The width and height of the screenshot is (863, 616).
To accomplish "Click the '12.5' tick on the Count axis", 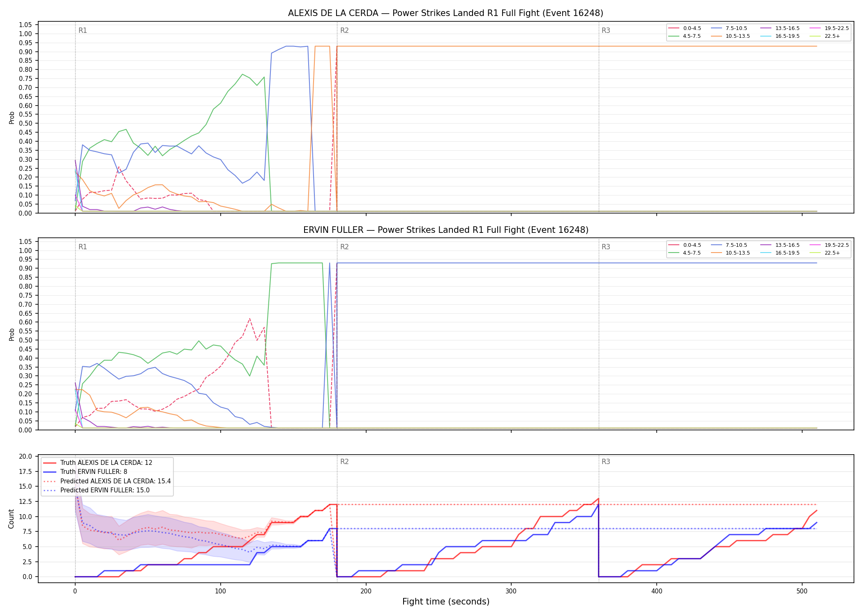I will [x=25, y=501].
